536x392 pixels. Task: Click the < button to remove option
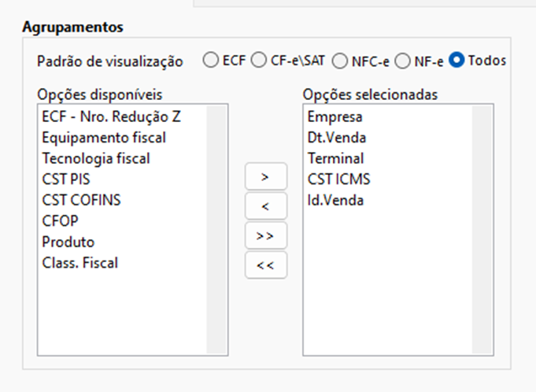tap(265, 206)
